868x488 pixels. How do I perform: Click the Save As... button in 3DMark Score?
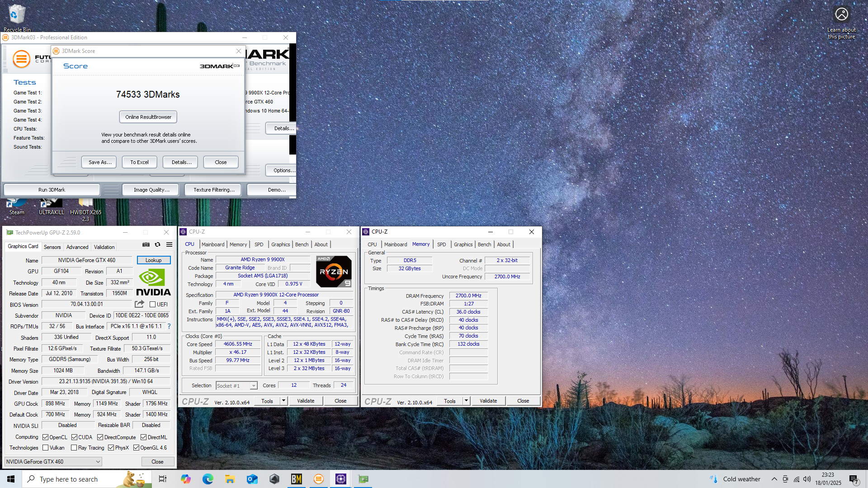click(99, 162)
